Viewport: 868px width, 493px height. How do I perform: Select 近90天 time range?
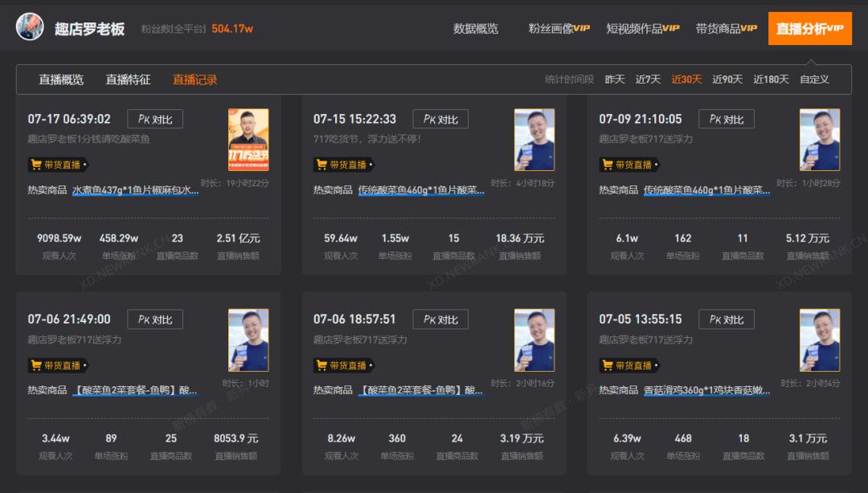tap(727, 79)
